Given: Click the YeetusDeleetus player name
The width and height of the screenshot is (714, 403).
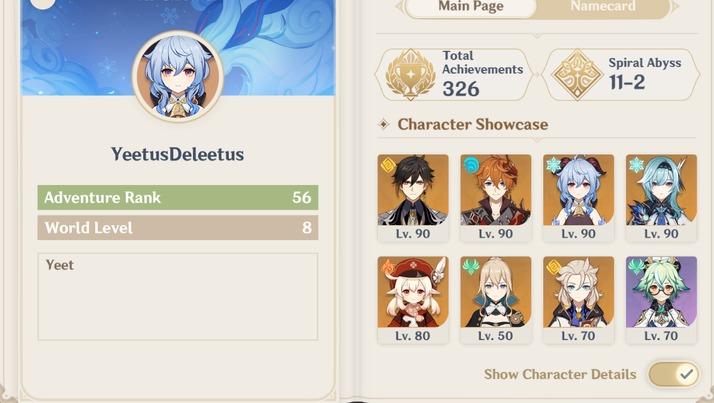Looking at the screenshot, I should click(178, 154).
